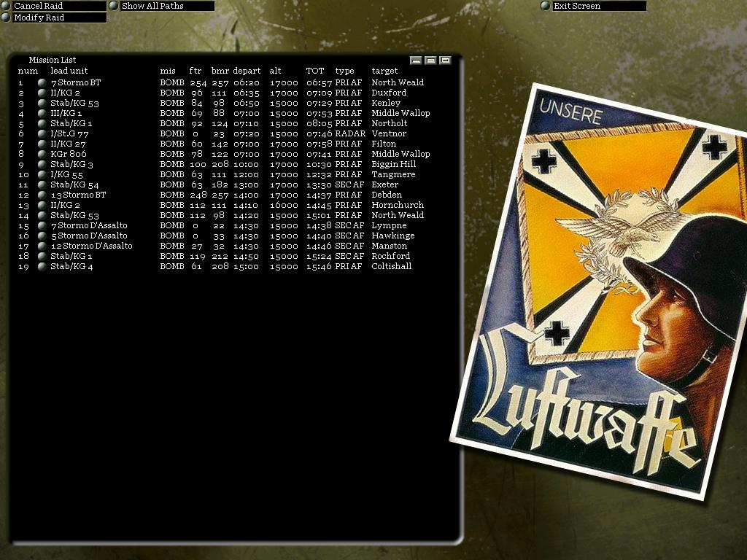Click the 'mis' column header
The image size is (747, 560).
(x=168, y=71)
